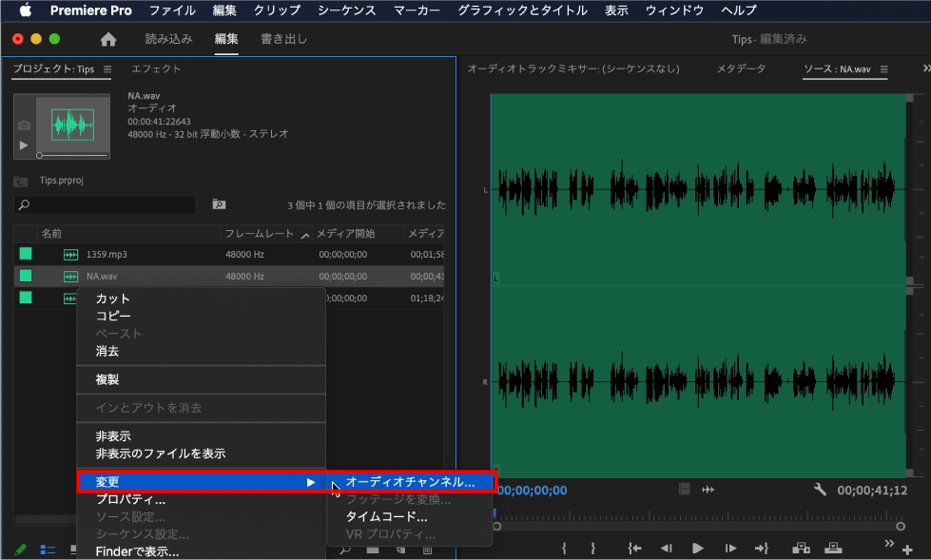This screenshot has height=560, width=931.
Task: Step back one frame in Source monitor
Action: coord(667,549)
